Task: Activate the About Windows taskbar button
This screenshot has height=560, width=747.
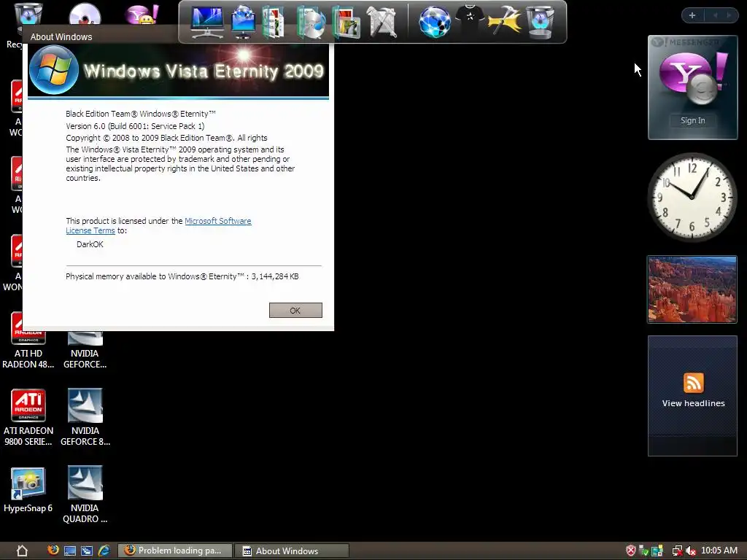Action: pyautogui.click(x=292, y=551)
